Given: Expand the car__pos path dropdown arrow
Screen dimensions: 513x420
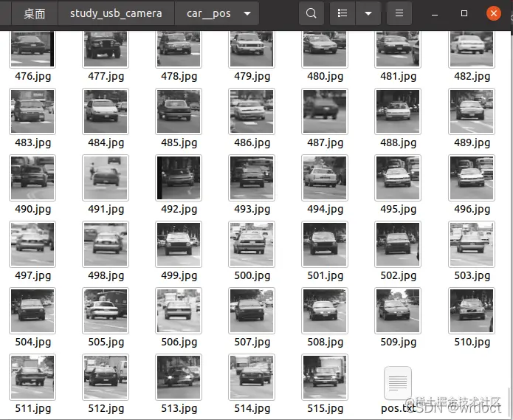Looking at the screenshot, I should click(247, 14).
